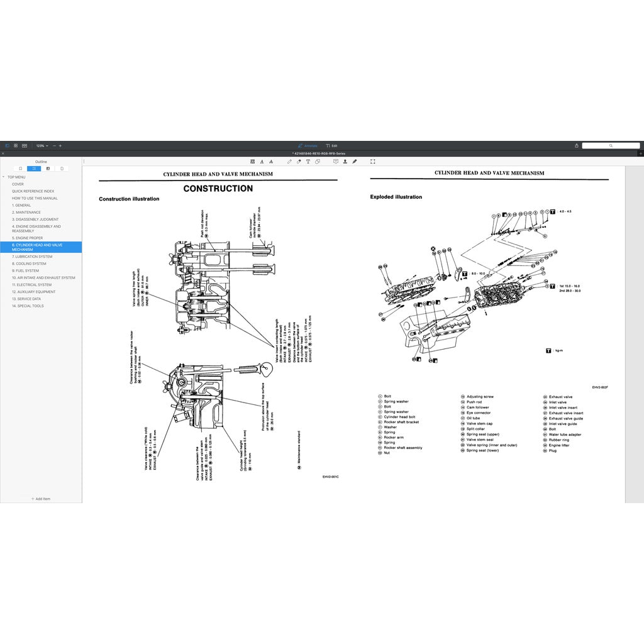The height and width of the screenshot is (644, 644).
Task: Collapse the TOP MENU outline tree
Action: (5, 177)
